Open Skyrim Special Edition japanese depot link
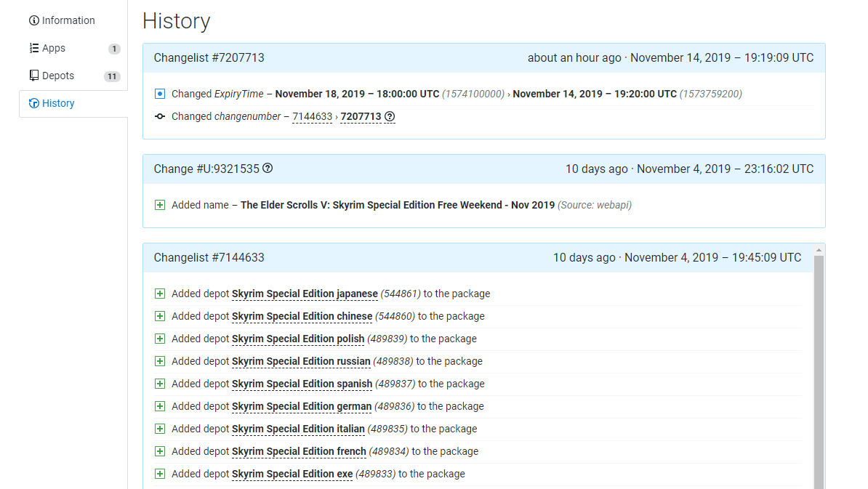This screenshot has height=489, width=868. (x=305, y=294)
